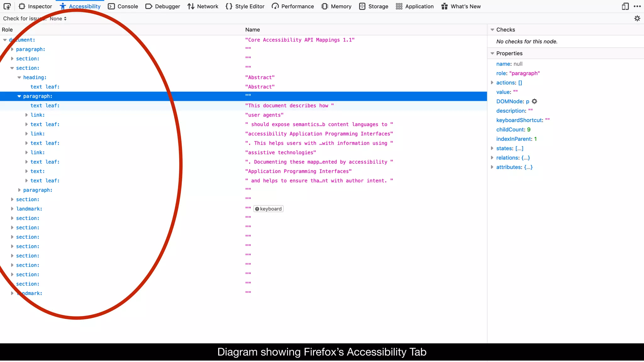644x362 pixels.
Task: Open the Console tab
Action: pyautogui.click(x=123, y=6)
